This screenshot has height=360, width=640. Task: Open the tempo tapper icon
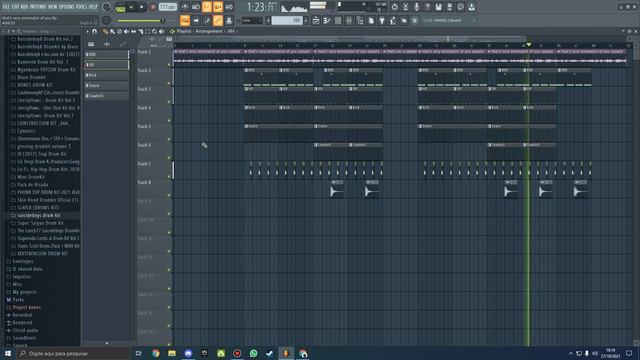(393, 20)
